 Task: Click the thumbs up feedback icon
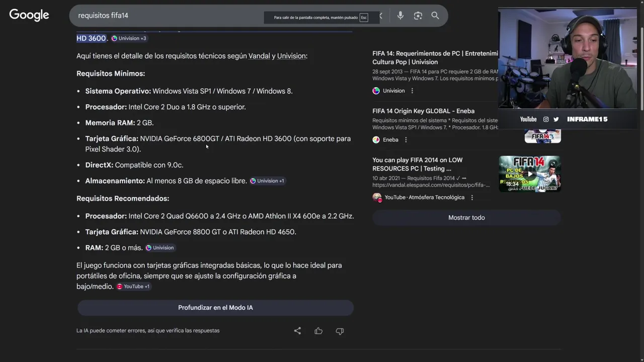pos(318,330)
